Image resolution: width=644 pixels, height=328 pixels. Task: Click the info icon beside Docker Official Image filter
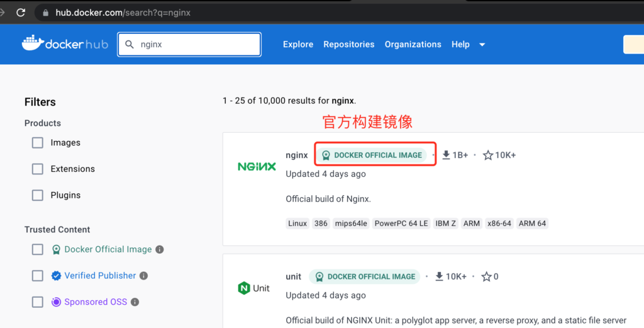tap(160, 249)
